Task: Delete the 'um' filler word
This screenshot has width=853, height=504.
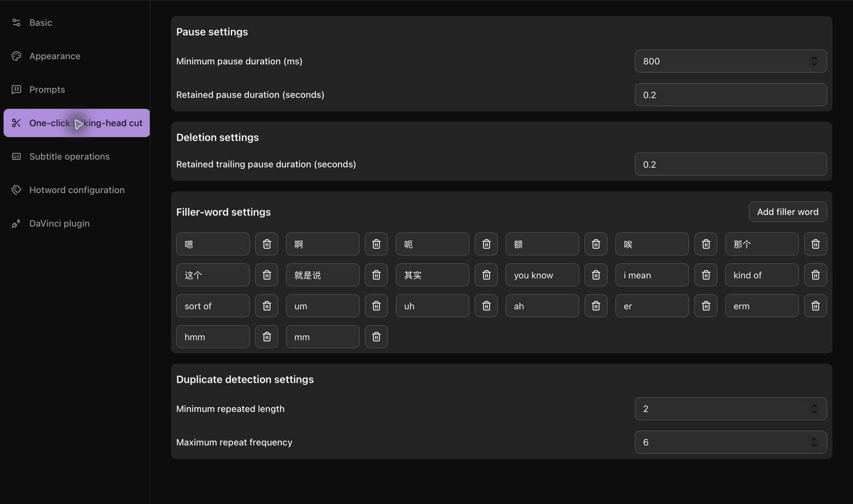Action: tap(376, 306)
